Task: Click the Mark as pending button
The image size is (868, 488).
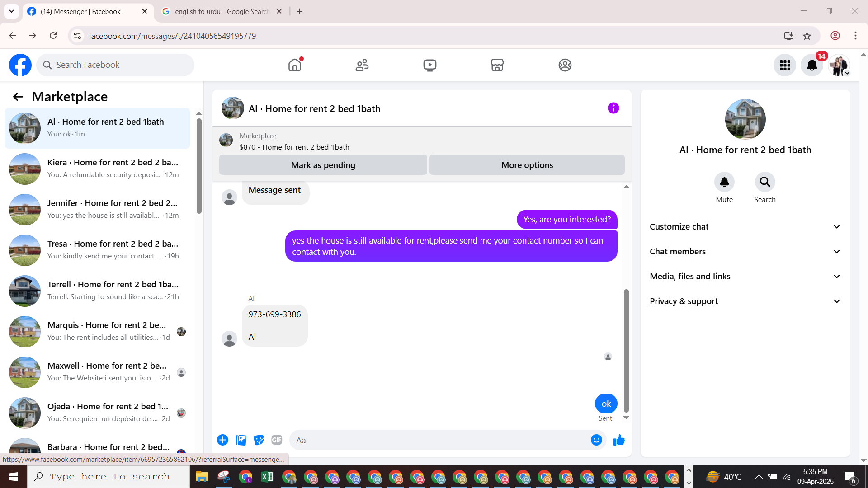Action: pyautogui.click(x=323, y=165)
